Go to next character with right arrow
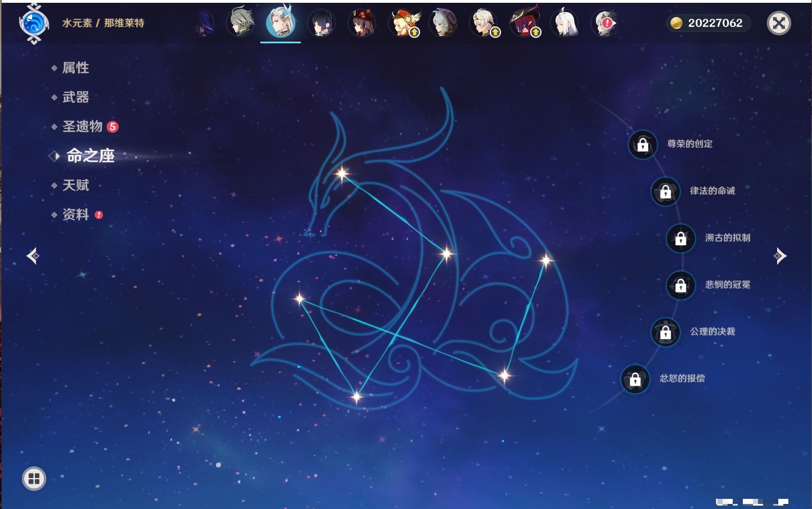This screenshot has width=812, height=509. click(780, 256)
